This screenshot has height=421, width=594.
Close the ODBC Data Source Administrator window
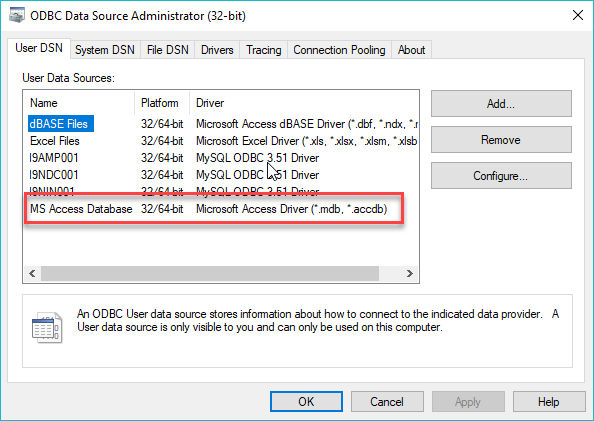578,16
